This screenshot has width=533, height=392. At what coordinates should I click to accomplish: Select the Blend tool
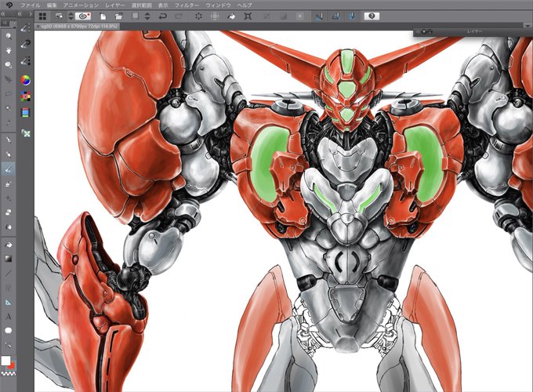point(8,227)
